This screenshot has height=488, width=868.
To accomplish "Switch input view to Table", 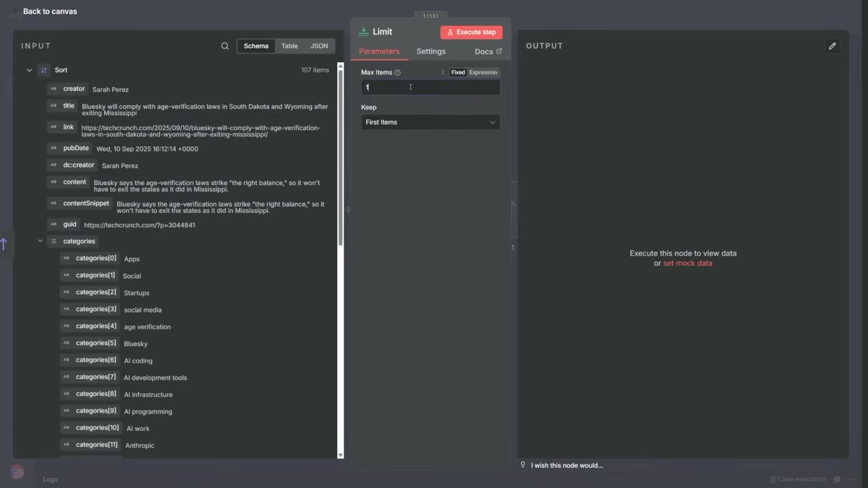I will tap(290, 46).
